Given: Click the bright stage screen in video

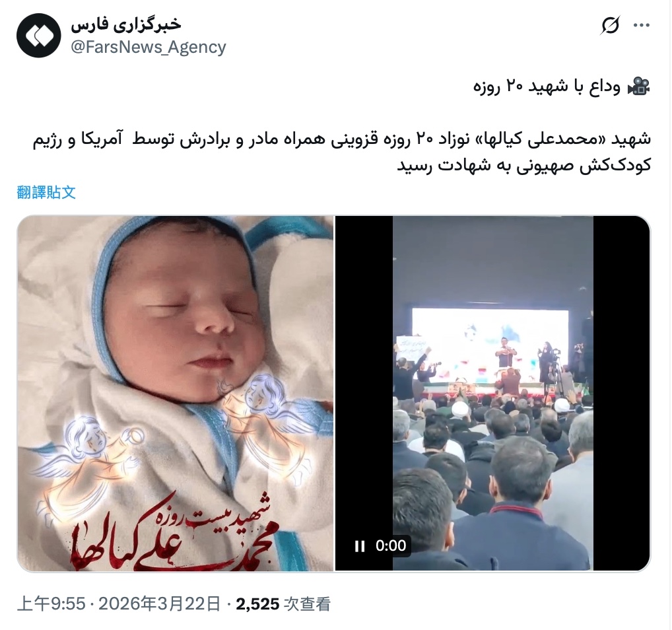Looking at the screenshot, I should 490,343.
